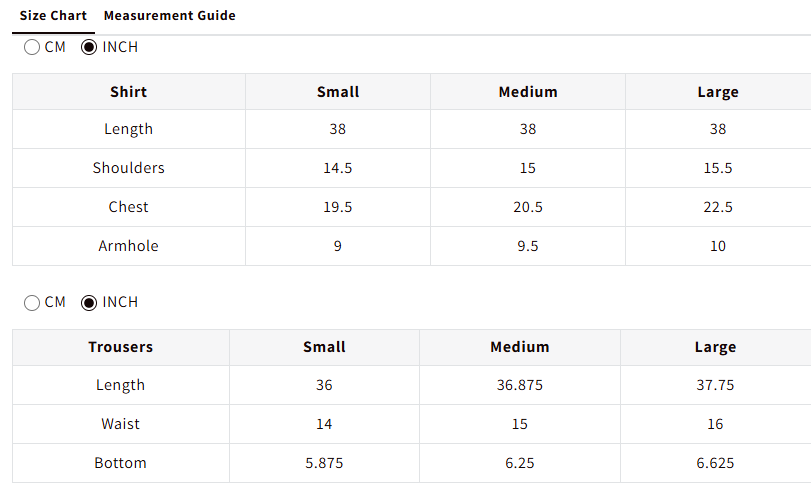The height and width of the screenshot is (491, 811).
Task: Click the Waist row label
Action: (121, 424)
